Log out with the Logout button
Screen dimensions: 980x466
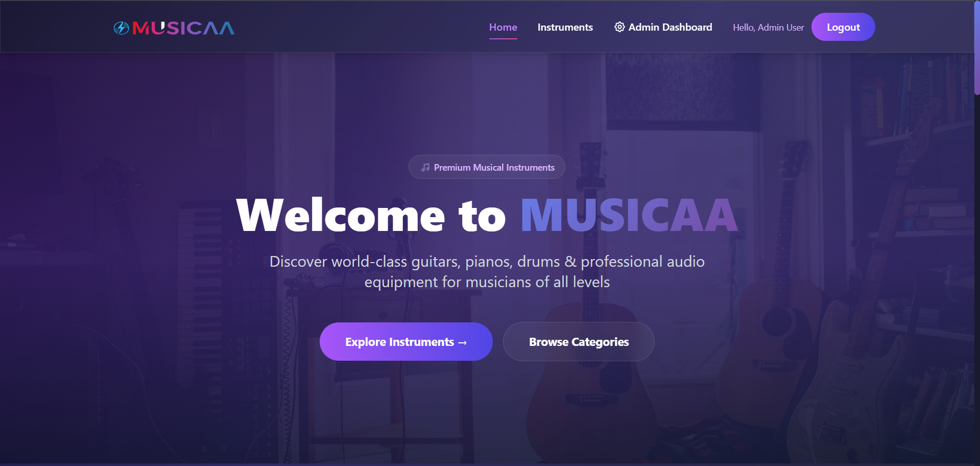[843, 27]
